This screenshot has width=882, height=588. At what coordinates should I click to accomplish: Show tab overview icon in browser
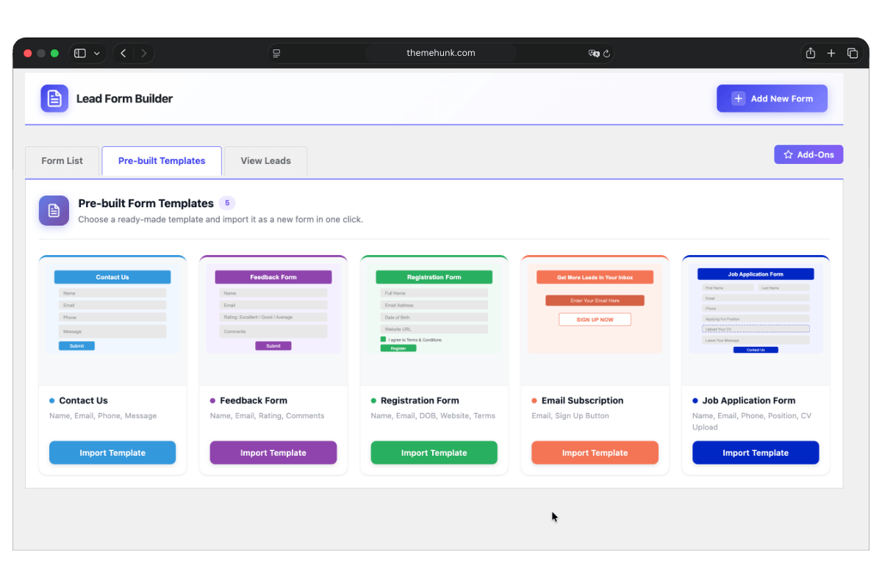point(853,53)
